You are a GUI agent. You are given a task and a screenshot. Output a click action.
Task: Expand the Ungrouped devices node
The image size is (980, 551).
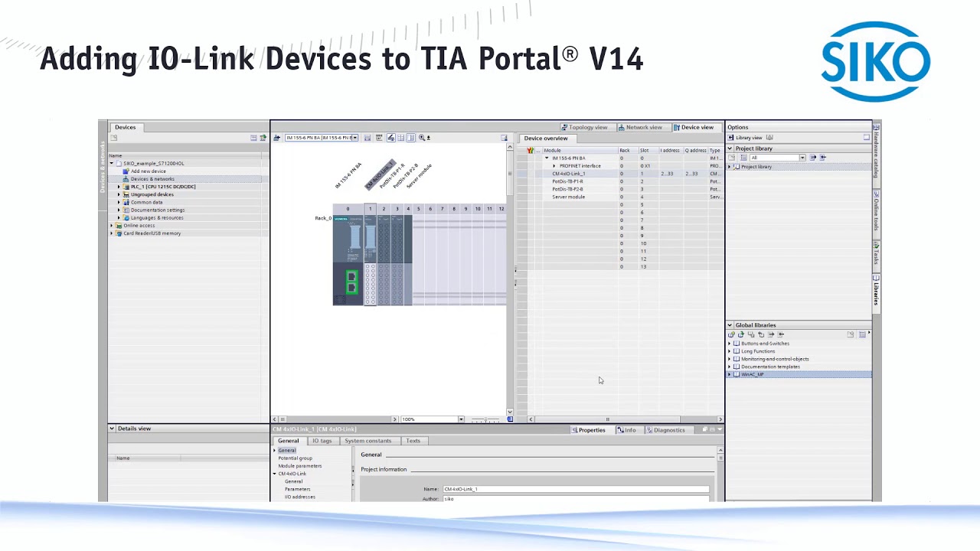[119, 194]
